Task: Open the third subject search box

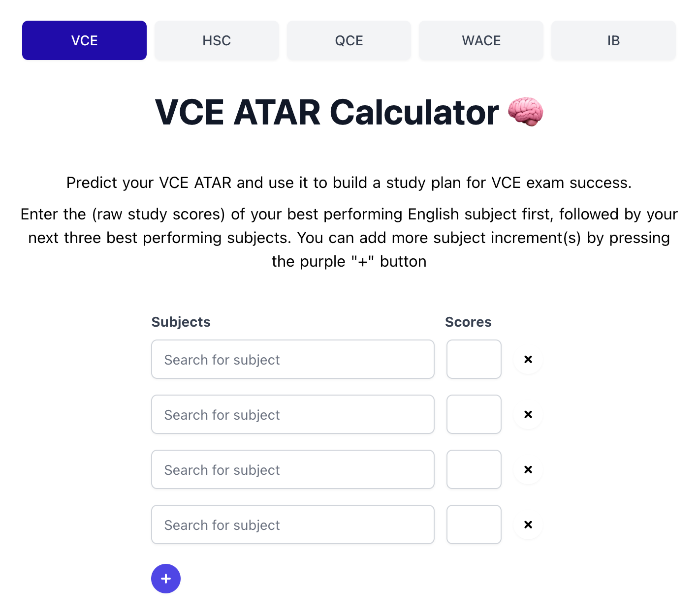Action: coord(293,469)
